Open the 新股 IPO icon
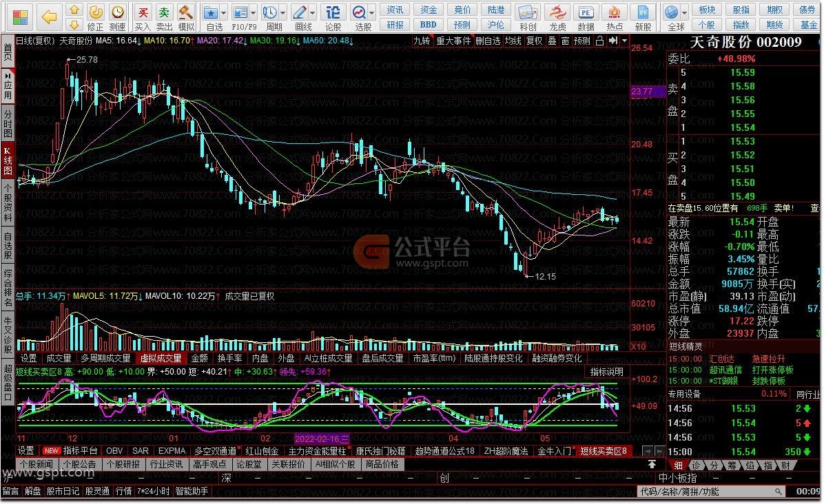This screenshot has width=824, height=504. pos(643,12)
